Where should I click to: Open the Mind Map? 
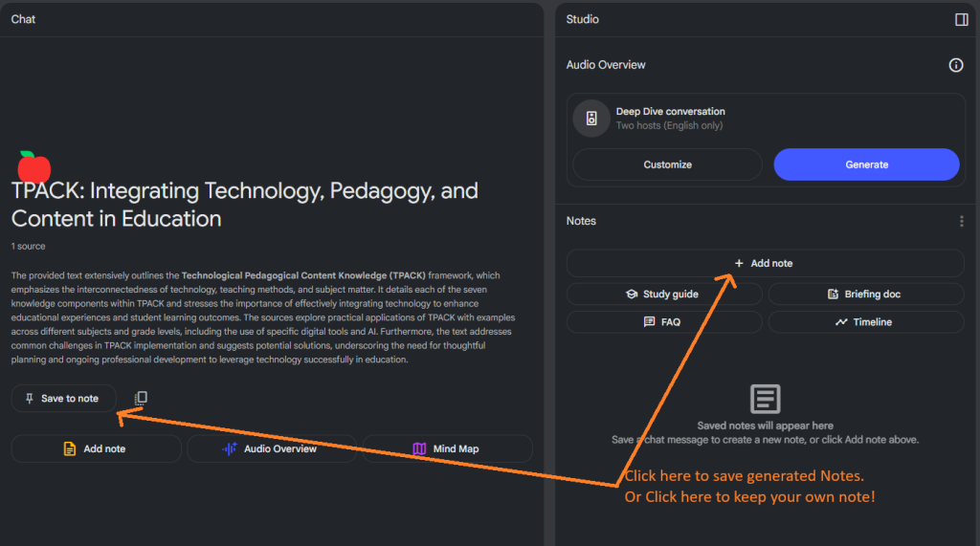pyautogui.click(x=446, y=448)
